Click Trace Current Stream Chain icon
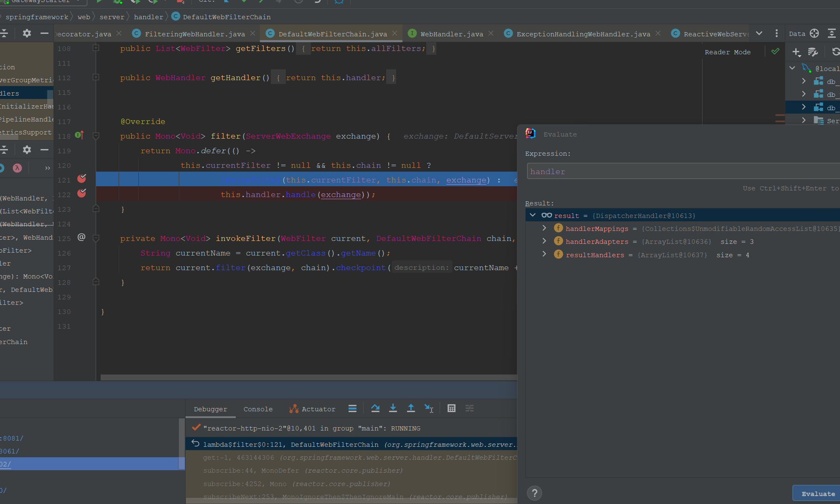The image size is (840, 504). tap(469, 408)
